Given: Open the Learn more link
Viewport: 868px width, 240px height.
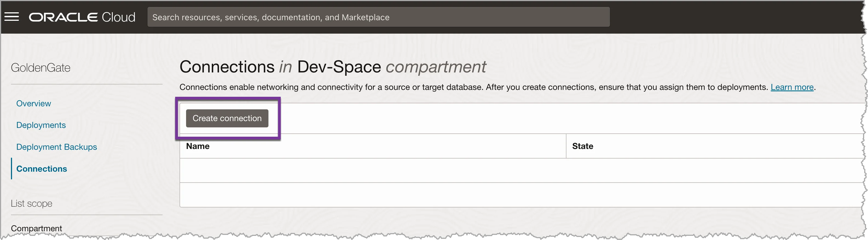Looking at the screenshot, I should click(792, 87).
